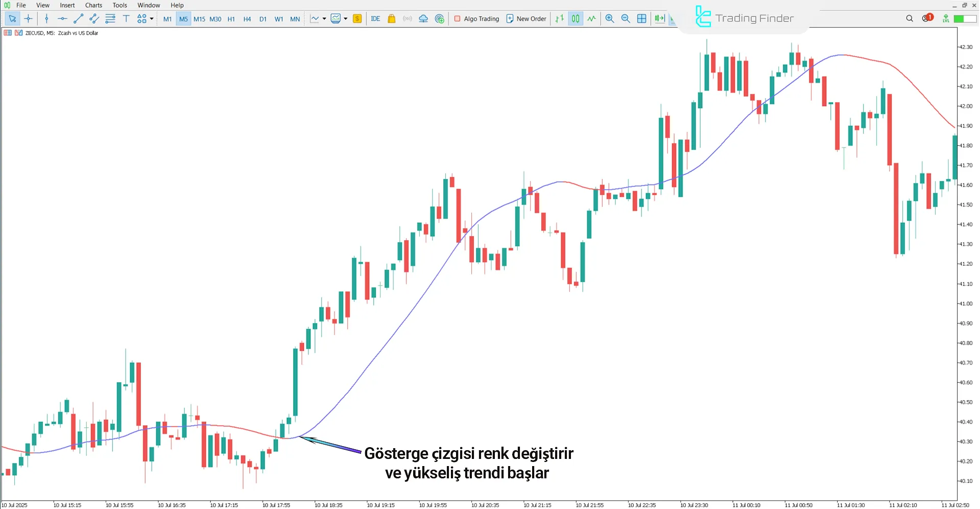Activate the crosshair tool
The height and width of the screenshot is (509, 980).
click(29, 19)
